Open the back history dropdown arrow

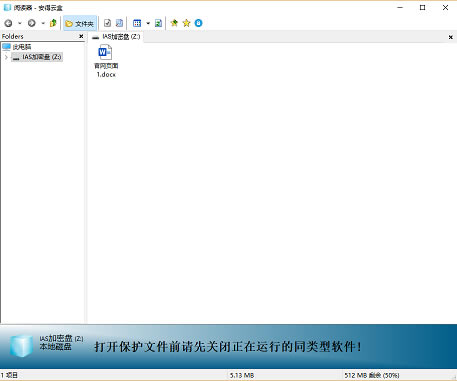pyautogui.click(x=19, y=23)
